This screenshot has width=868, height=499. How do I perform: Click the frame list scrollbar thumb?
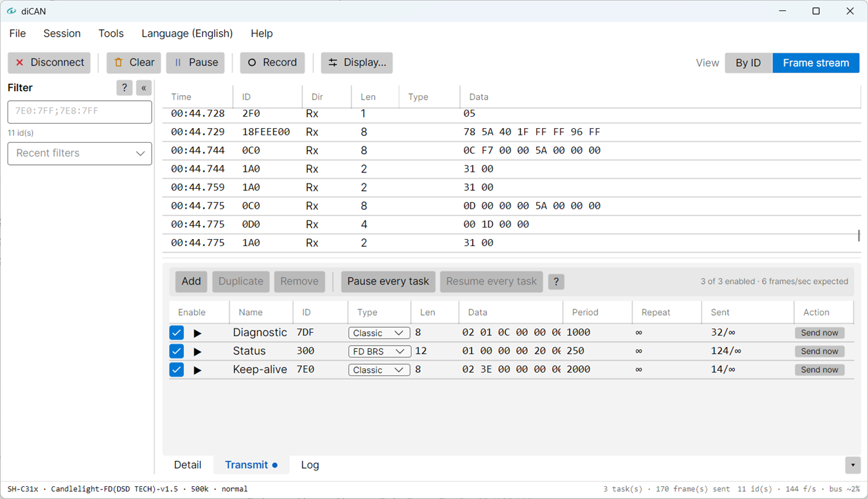[x=858, y=235]
